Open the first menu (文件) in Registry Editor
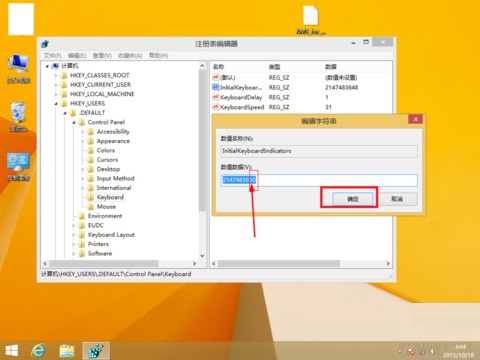480x360 pixels. click(52, 55)
